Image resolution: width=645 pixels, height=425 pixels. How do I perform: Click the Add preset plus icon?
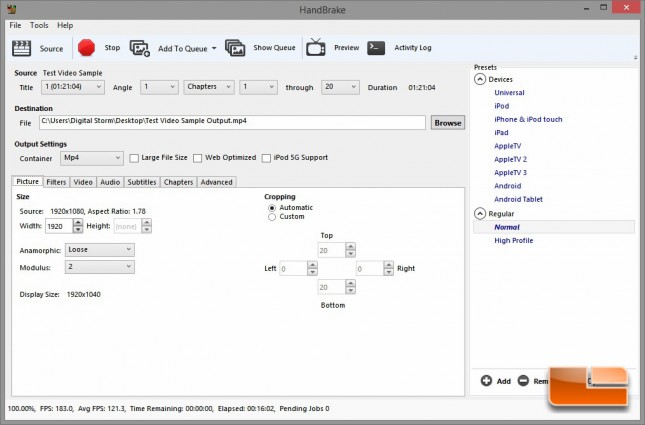click(486, 381)
